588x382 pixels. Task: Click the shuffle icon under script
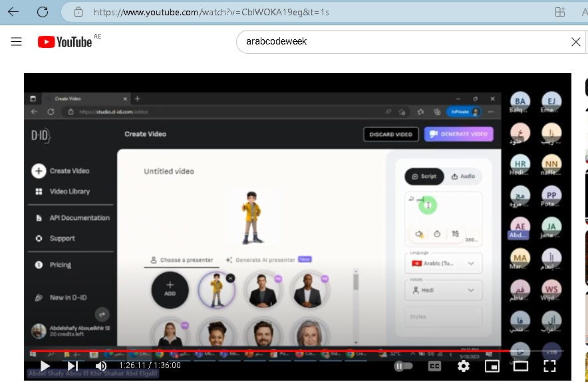[x=455, y=234]
